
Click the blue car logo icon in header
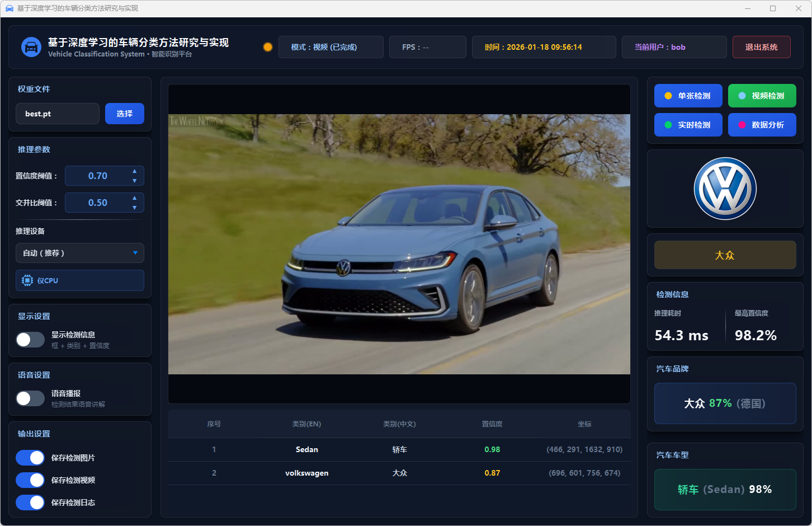pyautogui.click(x=31, y=47)
